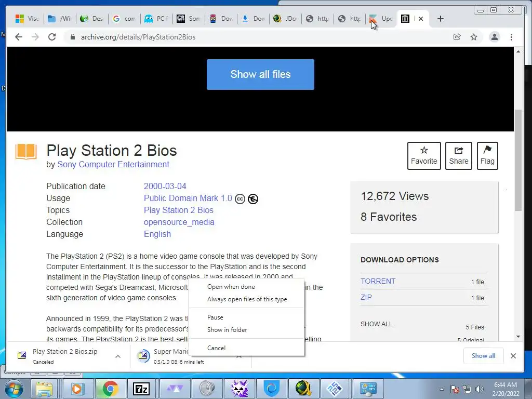532x399 pixels.
Task: Open the Sony Computer Entertainment creator link
Action: (x=113, y=165)
